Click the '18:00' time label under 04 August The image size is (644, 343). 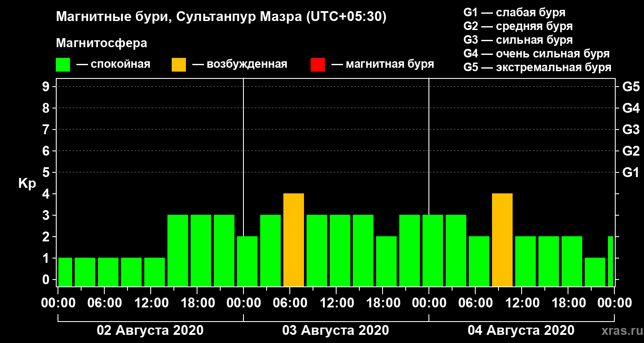[568, 303]
